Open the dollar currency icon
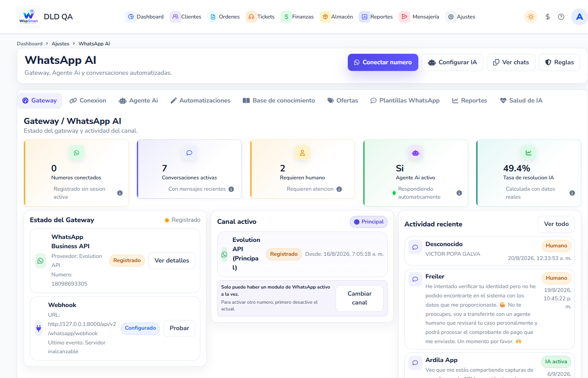The width and height of the screenshot is (588, 378). [548, 17]
